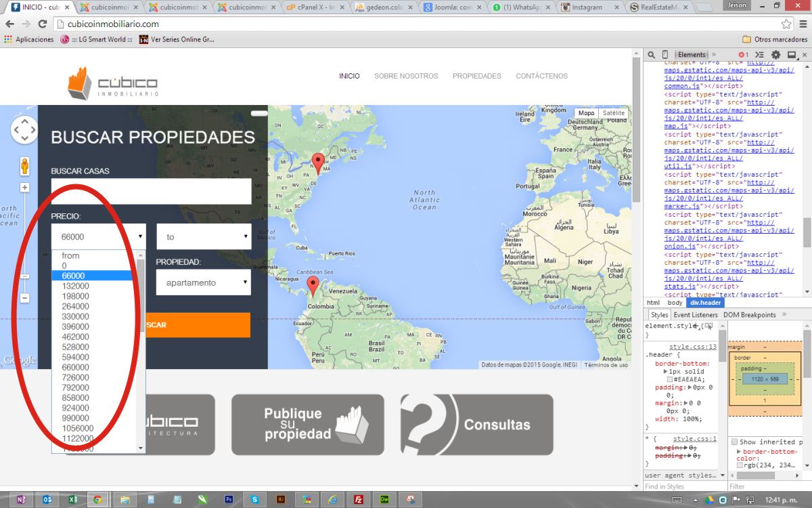
Task: Check the Show inherited properties checkbox
Action: tap(735, 442)
